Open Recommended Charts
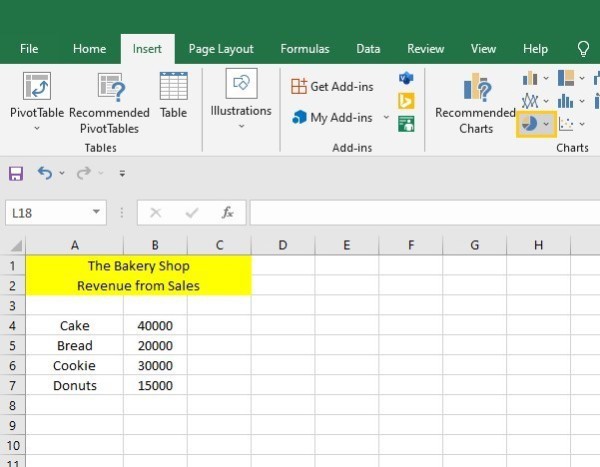Screen dimensions: 600x467 [x=476, y=103]
